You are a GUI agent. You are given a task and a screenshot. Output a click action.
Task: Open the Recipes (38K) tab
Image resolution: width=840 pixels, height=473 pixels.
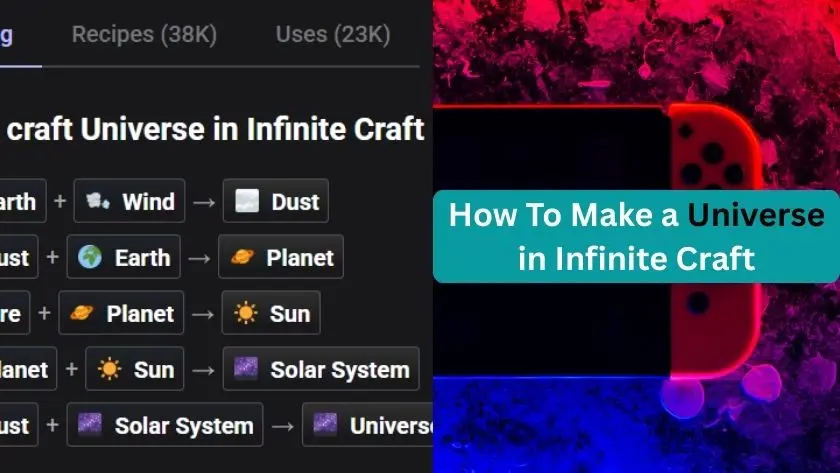coord(144,35)
